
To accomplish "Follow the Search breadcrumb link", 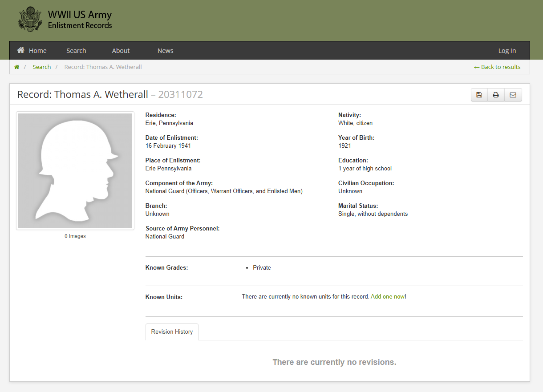I will 42,67.
